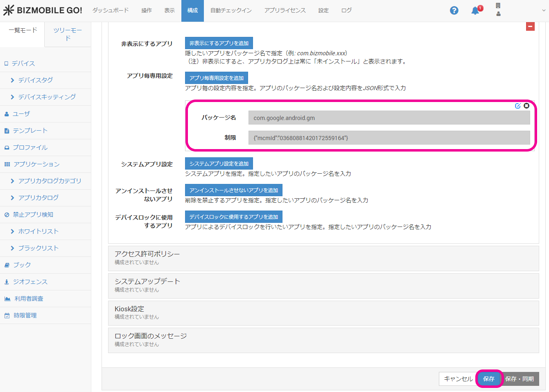Open 利用者調査 in the sidebar

[29, 299]
